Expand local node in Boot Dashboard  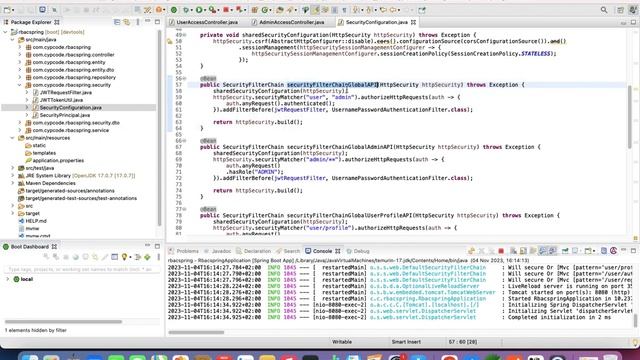click(x=7, y=279)
